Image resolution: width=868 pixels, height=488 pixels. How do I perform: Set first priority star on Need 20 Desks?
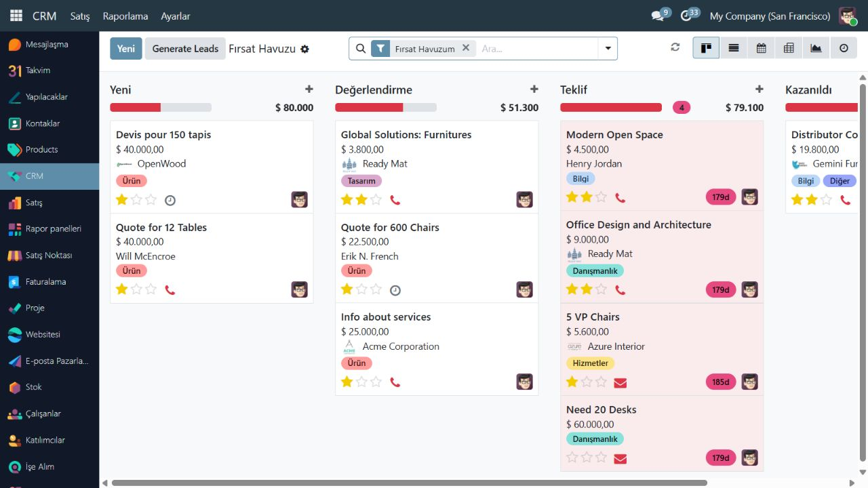(572, 457)
